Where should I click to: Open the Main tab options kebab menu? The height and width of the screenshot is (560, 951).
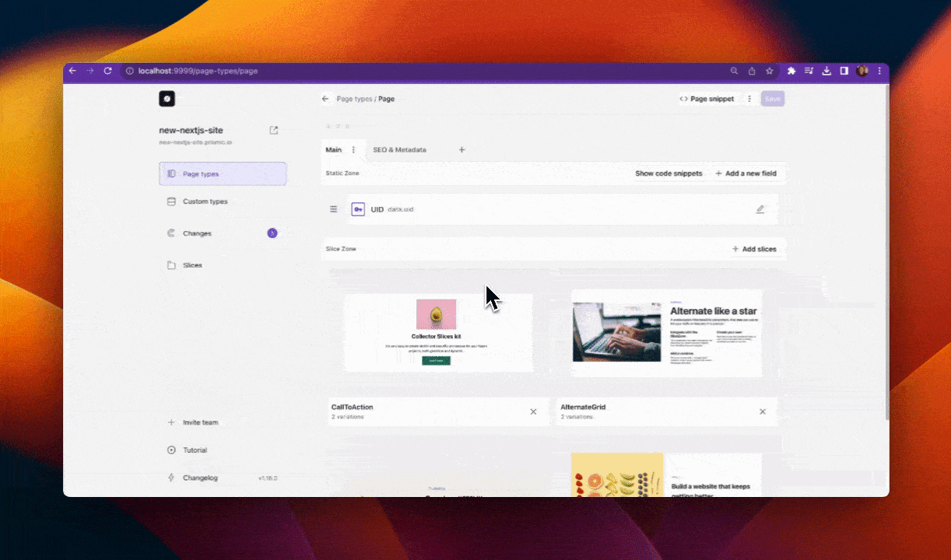tap(353, 149)
